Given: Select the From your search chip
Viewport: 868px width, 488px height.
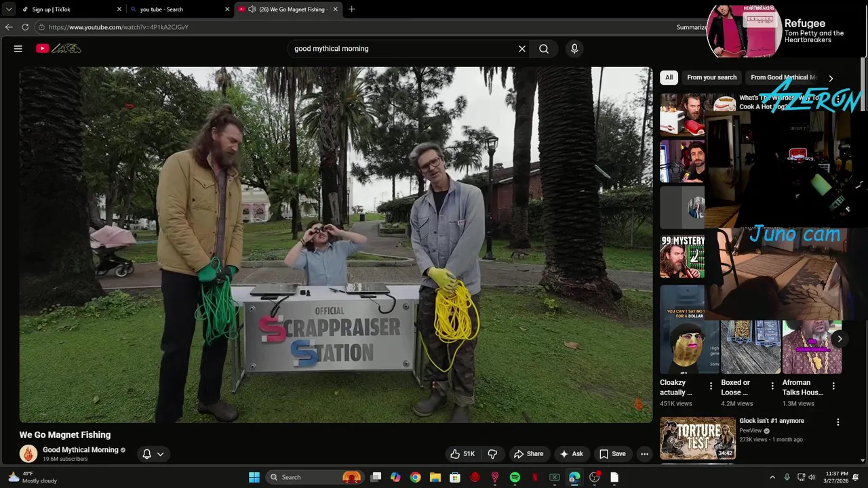Looking at the screenshot, I should click(x=711, y=77).
